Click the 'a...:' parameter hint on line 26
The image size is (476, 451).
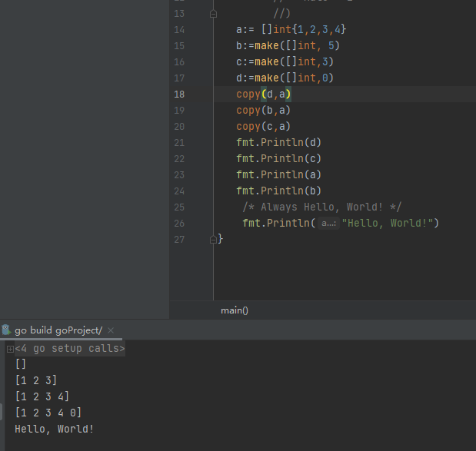329,224
